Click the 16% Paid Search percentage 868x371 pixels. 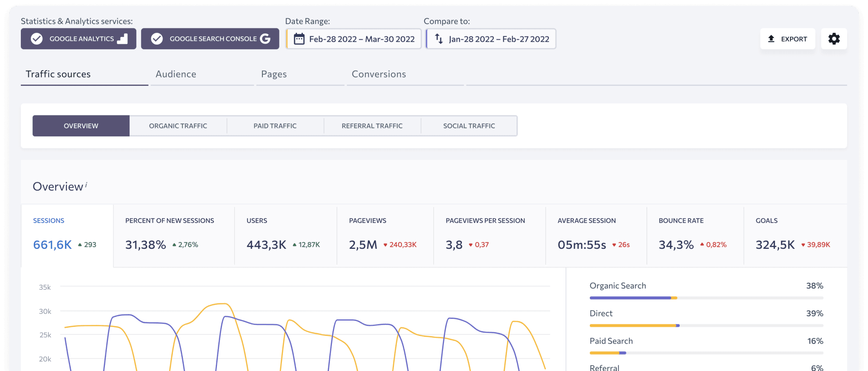click(815, 341)
